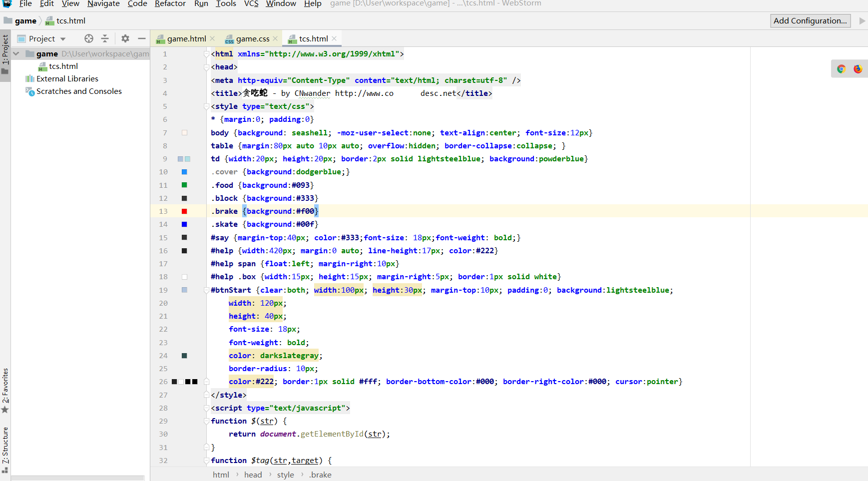Click the Structure stripe icon
The height and width of the screenshot is (481, 868).
click(5, 470)
